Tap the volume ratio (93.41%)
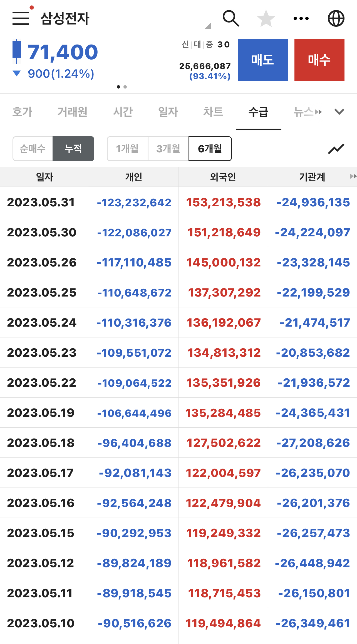The height and width of the screenshot is (644, 357). [210, 76]
